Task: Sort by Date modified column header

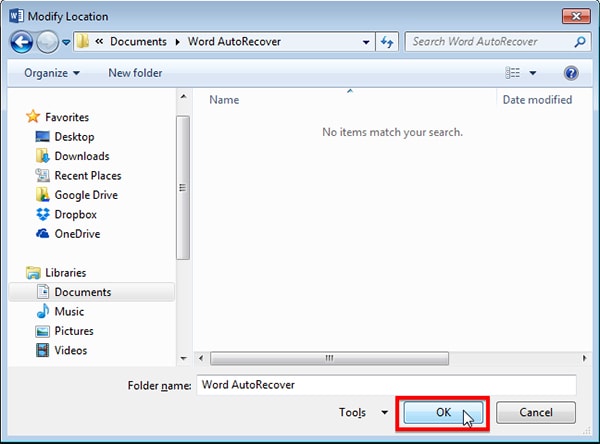Action: click(537, 100)
